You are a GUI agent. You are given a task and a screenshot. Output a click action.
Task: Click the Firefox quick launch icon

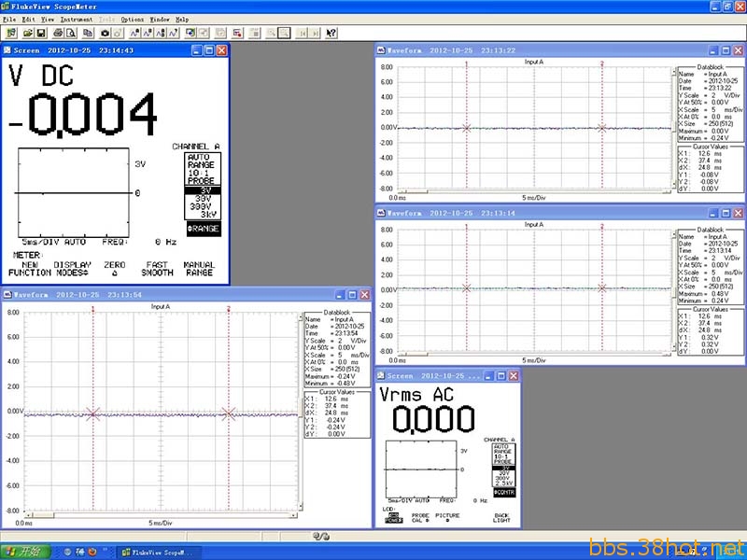[x=92, y=552]
